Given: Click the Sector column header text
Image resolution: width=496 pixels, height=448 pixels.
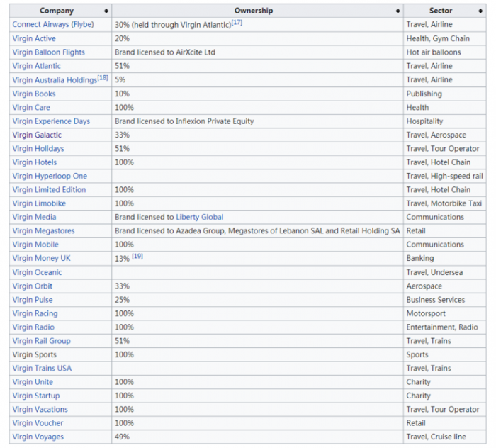Looking at the screenshot, I should (441, 11).
